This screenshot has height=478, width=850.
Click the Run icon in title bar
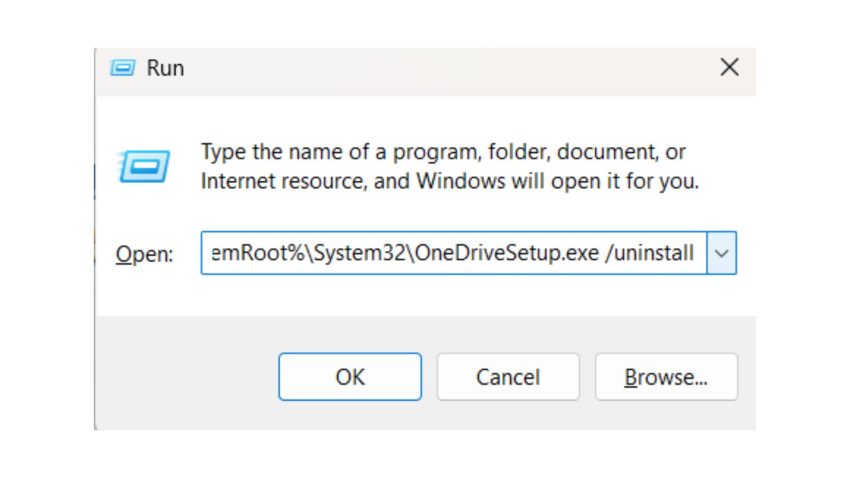tap(123, 68)
